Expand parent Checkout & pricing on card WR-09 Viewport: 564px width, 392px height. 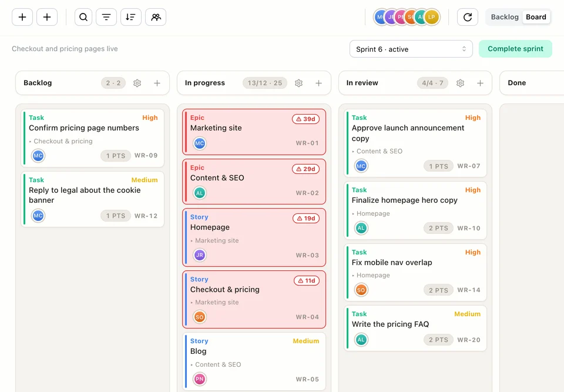61,141
